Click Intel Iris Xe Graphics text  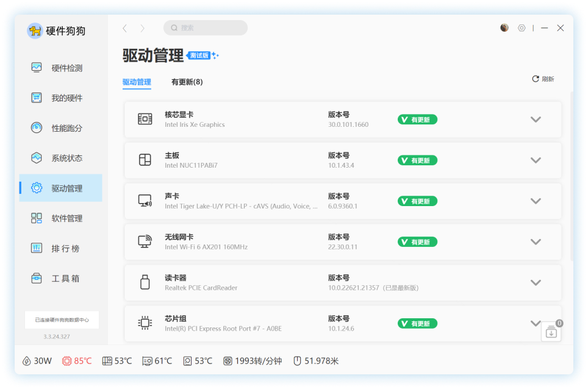[195, 124]
